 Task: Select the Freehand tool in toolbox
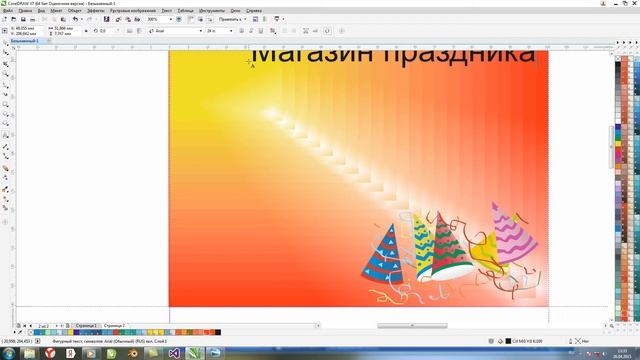[x=5, y=85]
